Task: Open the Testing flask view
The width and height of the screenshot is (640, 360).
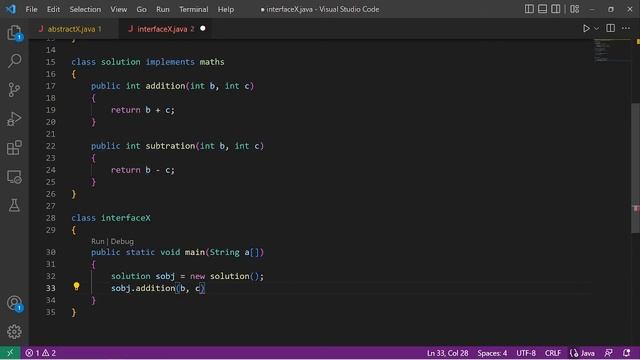Action: (14, 205)
